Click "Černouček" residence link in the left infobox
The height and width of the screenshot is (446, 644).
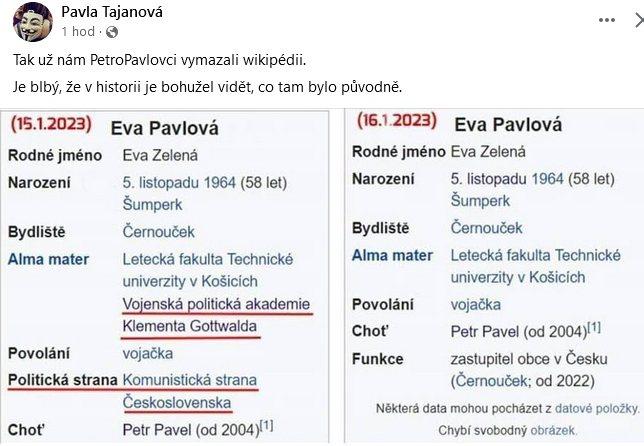coord(160,232)
